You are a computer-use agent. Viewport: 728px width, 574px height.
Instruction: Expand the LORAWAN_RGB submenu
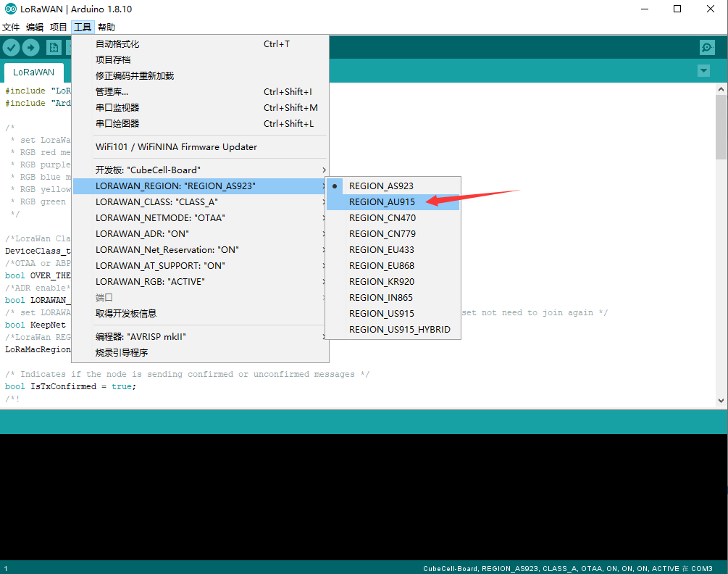(x=200, y=282)
